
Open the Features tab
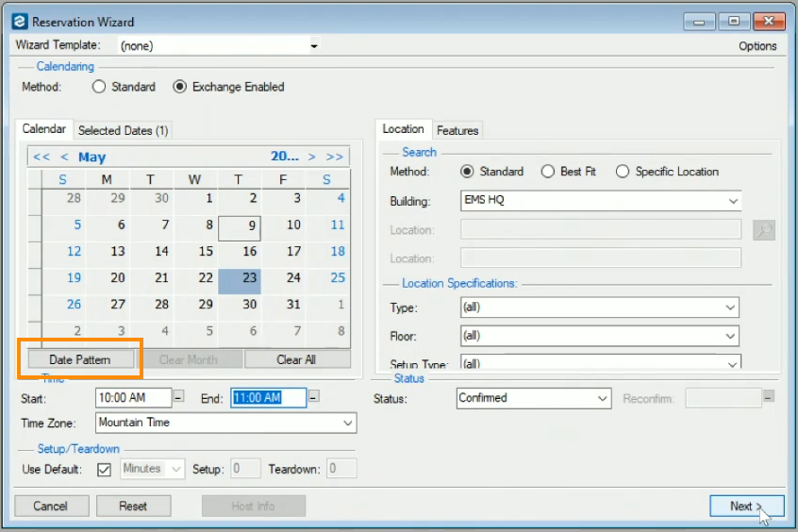[457, 130]
